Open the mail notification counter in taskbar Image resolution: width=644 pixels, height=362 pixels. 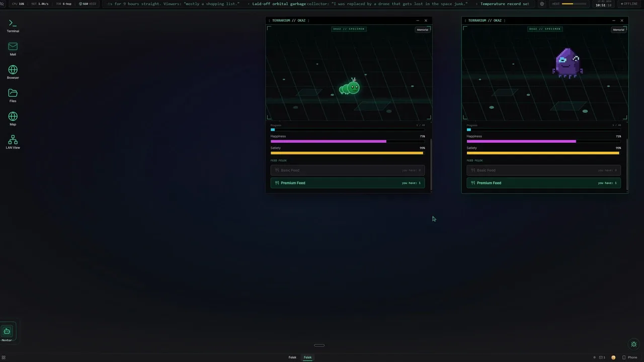(602, 357)
